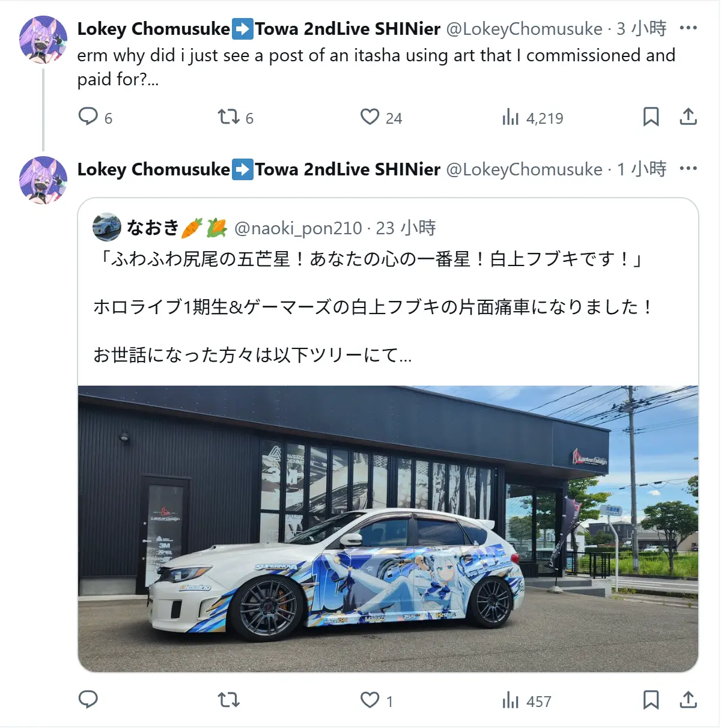Image resolution: width=721 pixels, height=728 pixels.
Task: Open the 3 小時 timestamp link
Action: (642, 28)
